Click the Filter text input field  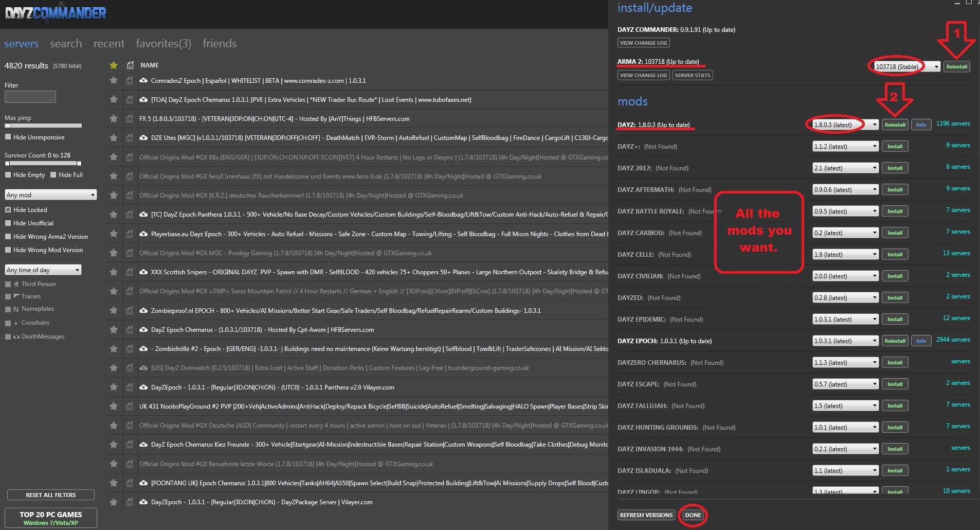(30, 97)
